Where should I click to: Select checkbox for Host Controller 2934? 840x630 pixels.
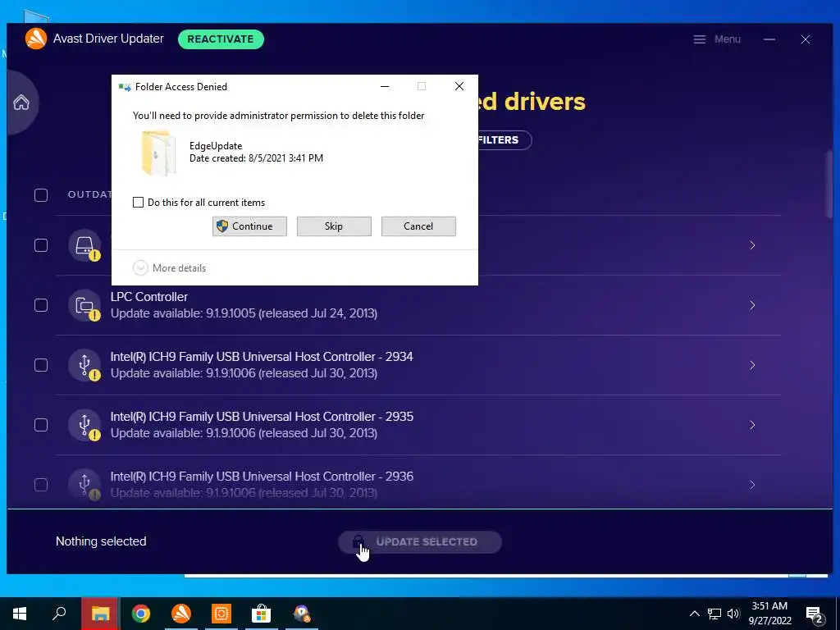click(41, 365)
